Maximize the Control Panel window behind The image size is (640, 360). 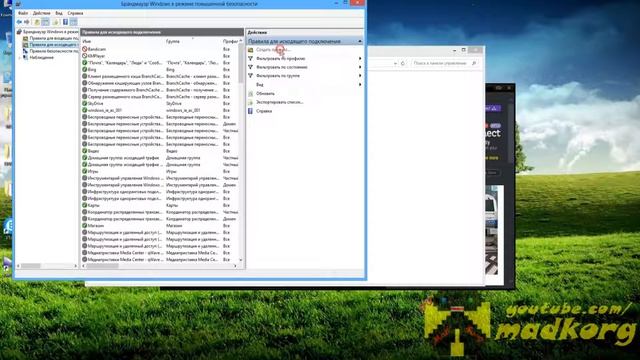pyautogui.click(x=464, y=50)
